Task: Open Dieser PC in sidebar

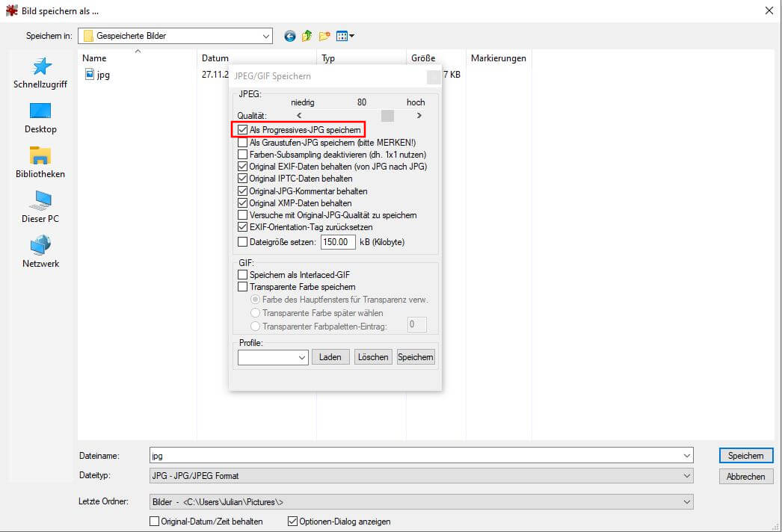Action: [x=40, y=208]
